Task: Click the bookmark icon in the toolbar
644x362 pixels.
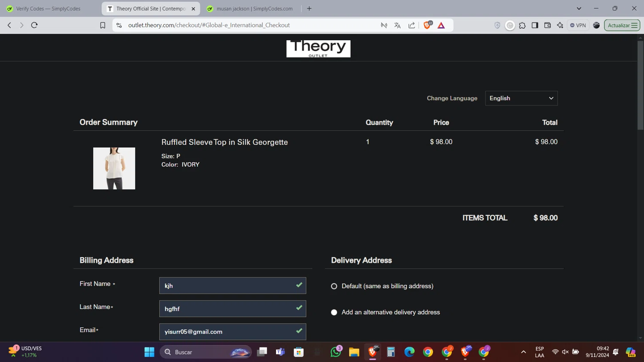Action: coord(103,25)
